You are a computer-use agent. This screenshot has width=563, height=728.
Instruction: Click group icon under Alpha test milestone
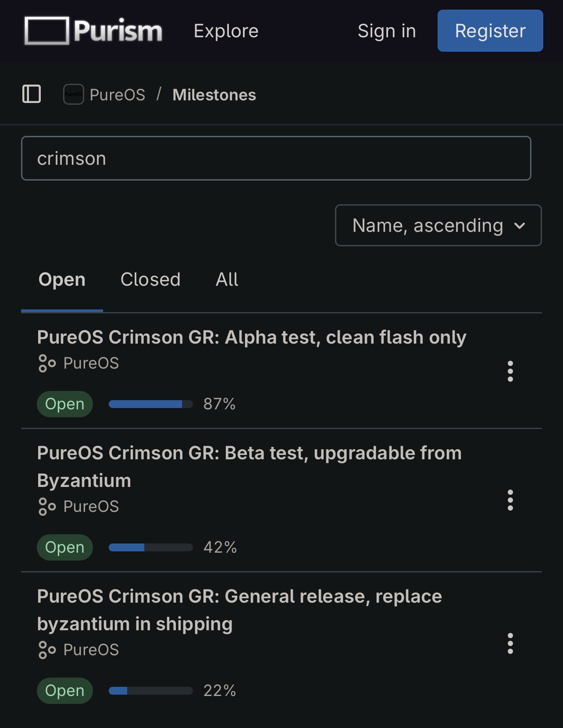coord(47,363)
